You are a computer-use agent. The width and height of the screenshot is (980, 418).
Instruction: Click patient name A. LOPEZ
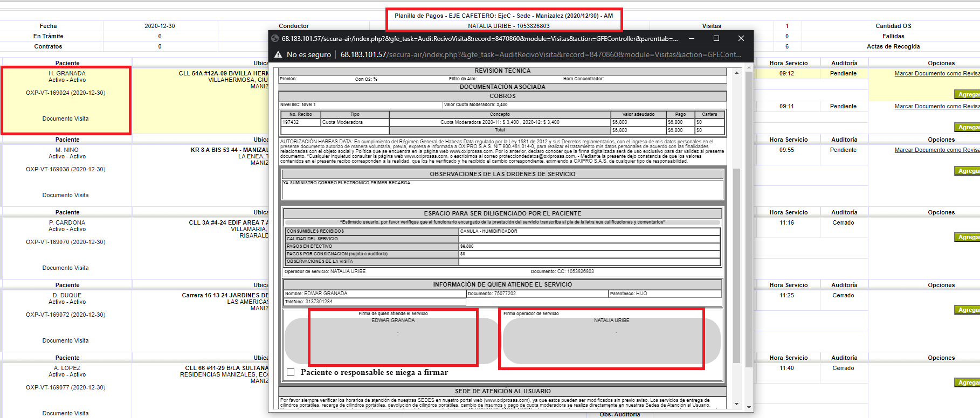pos(67,368)
